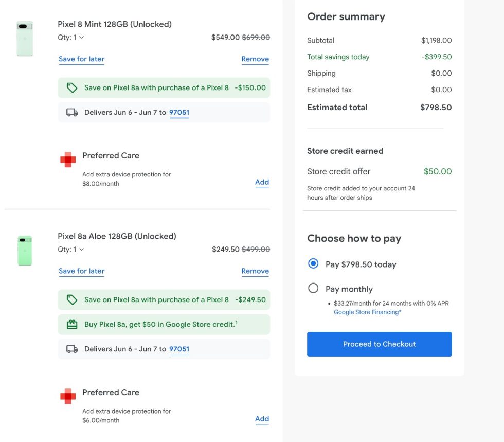
Task: Click the price tag icon on Pixel 8 promo
Action: coord(72,88)
